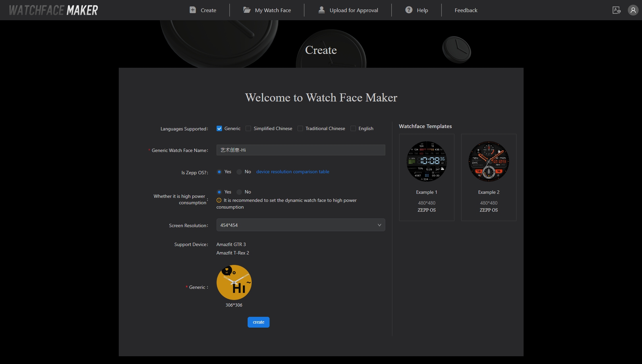Click the Watchface Maker logo
The width and height of the screenshot is (642, 364).
pyautogui.click(x=53, y=10)
